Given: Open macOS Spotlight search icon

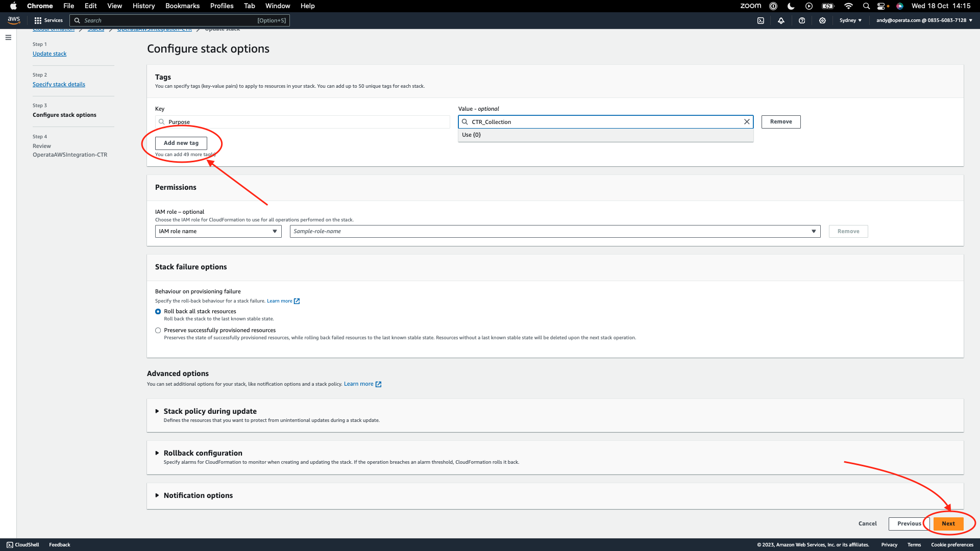Looking at the screenshot, I should tap(866, 6).
